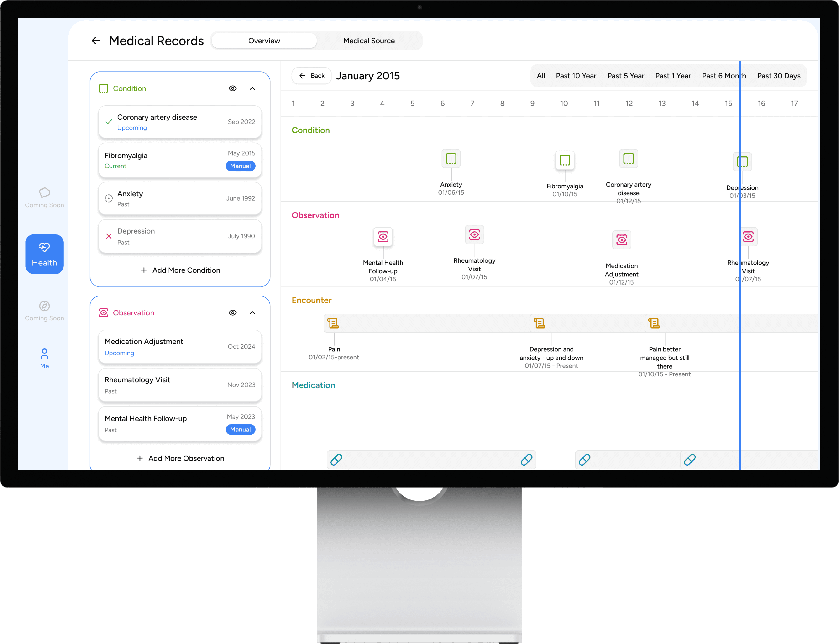The image size is (839, 644).
Task: Click day 10 on timeline header
Action: tap(564, 104)
